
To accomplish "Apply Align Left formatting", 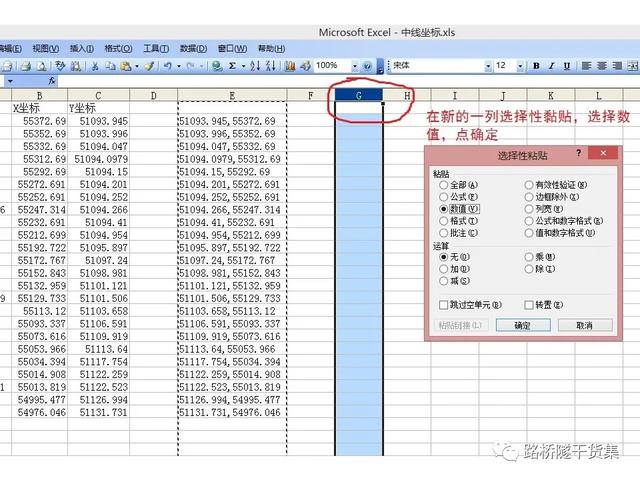I will [587, 66].
